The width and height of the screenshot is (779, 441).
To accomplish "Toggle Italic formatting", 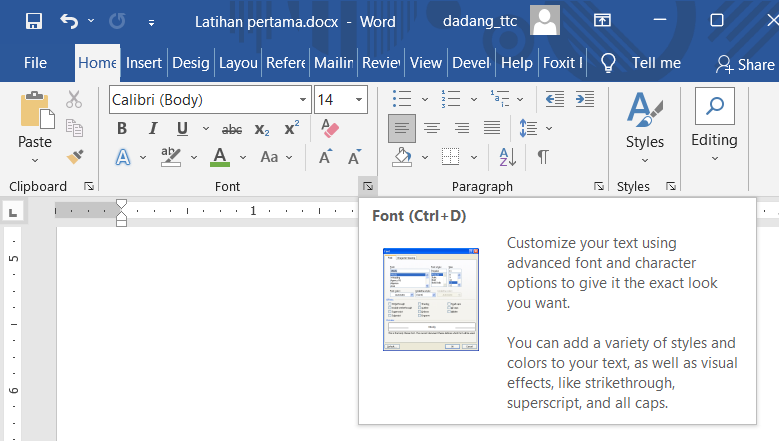I will (152, 129).
